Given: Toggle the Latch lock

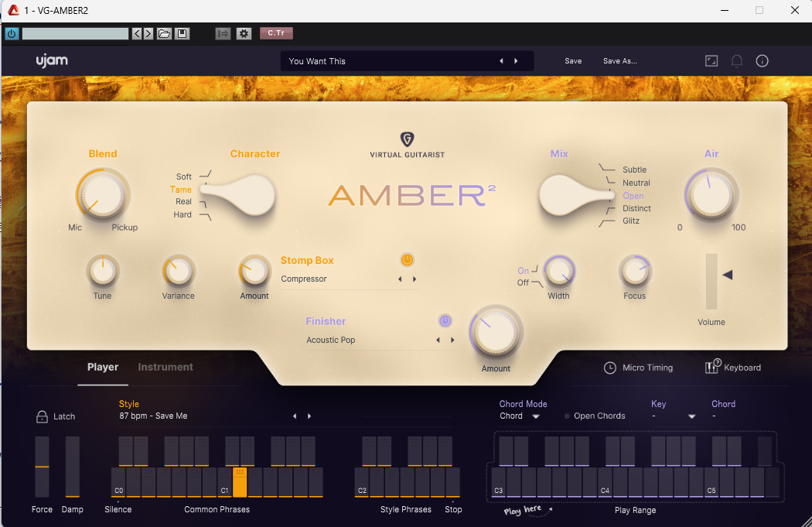Looking at the screenshot, I should coord(55,416).
